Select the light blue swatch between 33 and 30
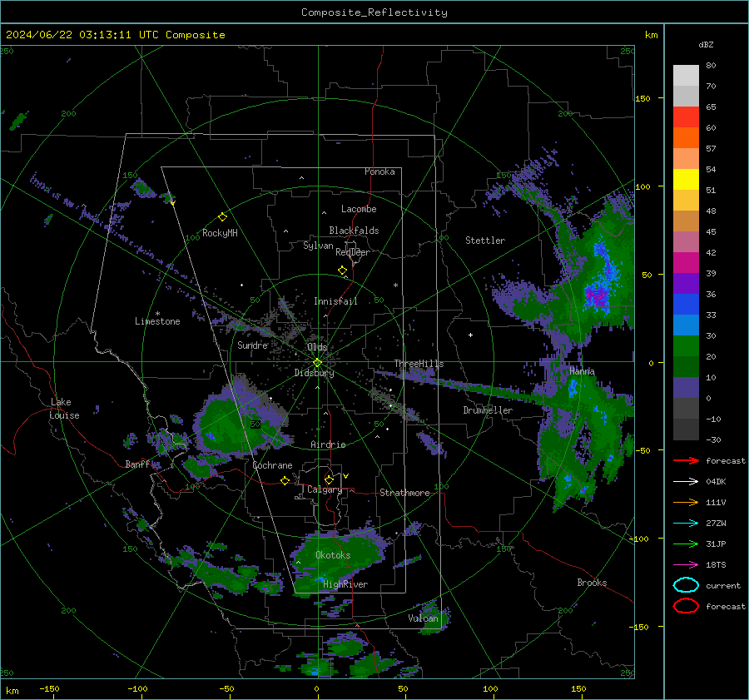The height and width of the screenshot is (700, 749). (686, 325)
